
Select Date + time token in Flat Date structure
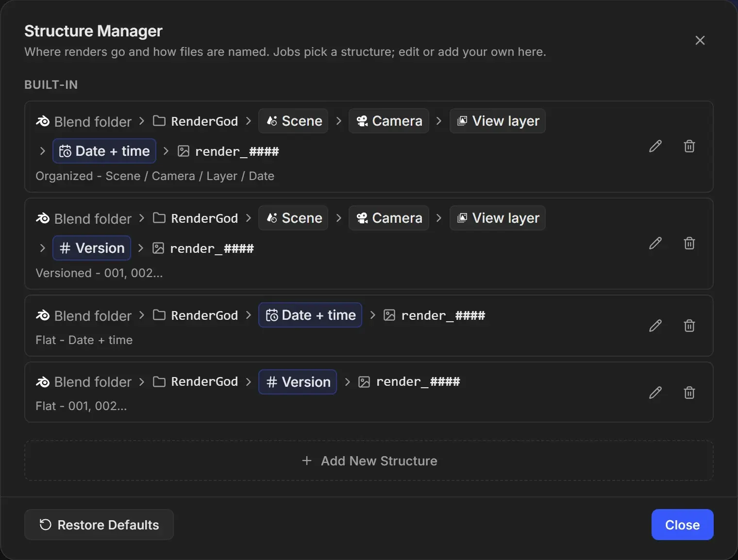[310, 315]
